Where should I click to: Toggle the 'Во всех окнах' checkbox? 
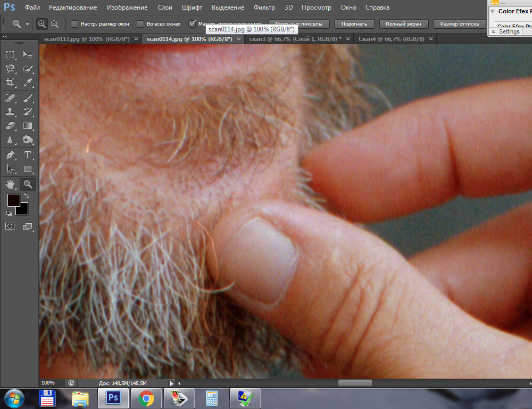(140, 24)
